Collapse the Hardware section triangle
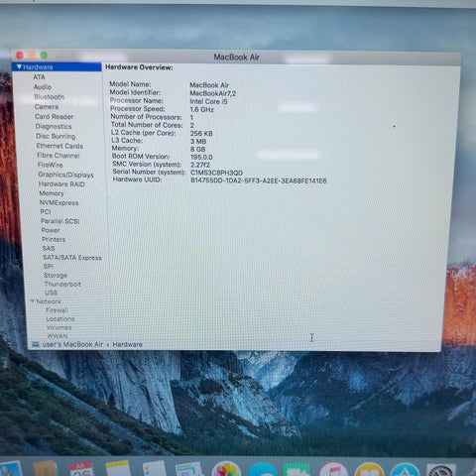Image resolution: width=476 pixels, height=476 pixels. pos(19,67)
